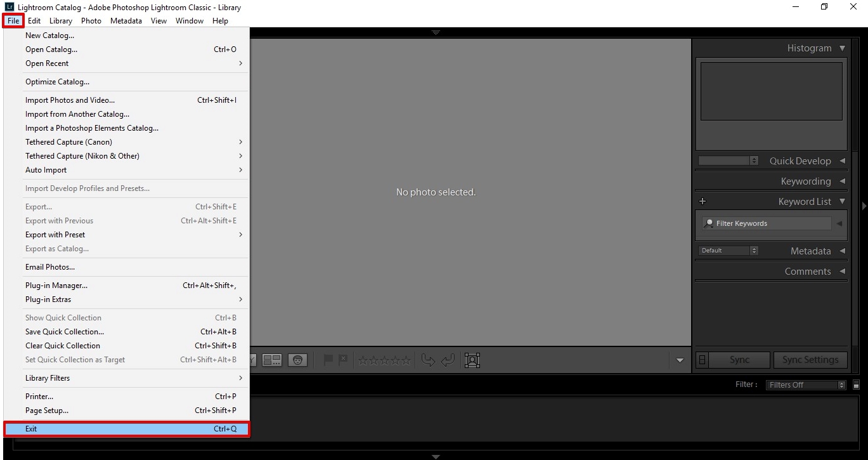
Task: Set the Flagged pick flag icon
Action: [x=328, y=360]
